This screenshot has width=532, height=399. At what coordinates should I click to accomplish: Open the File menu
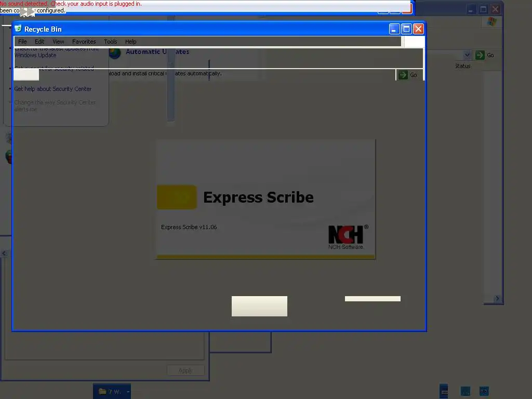pyautogui.click(x=22, y=42)
